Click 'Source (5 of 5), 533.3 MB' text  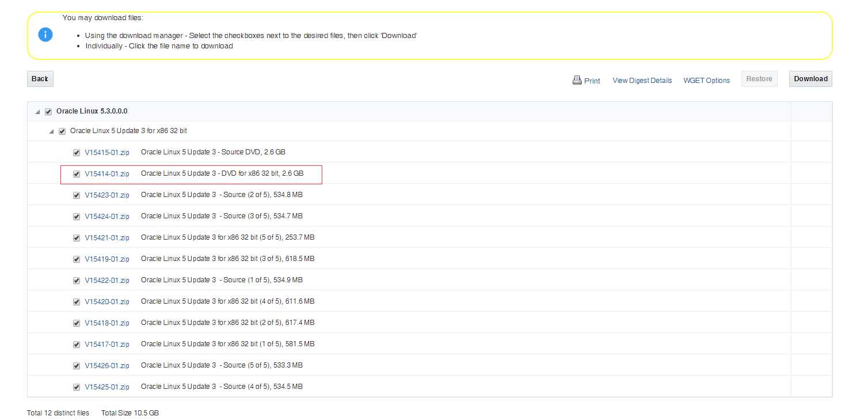click(262, 365)
